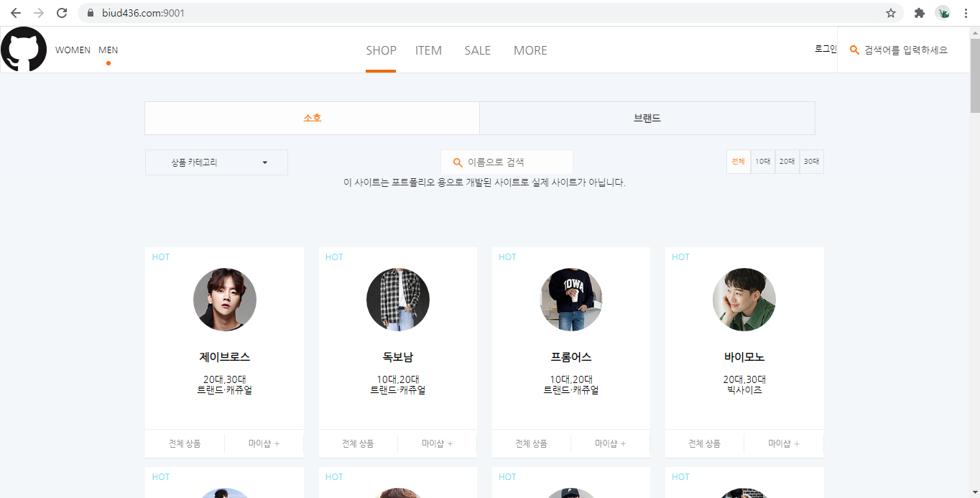Add 바이모노 to 마이샵

tap(783, 443)
